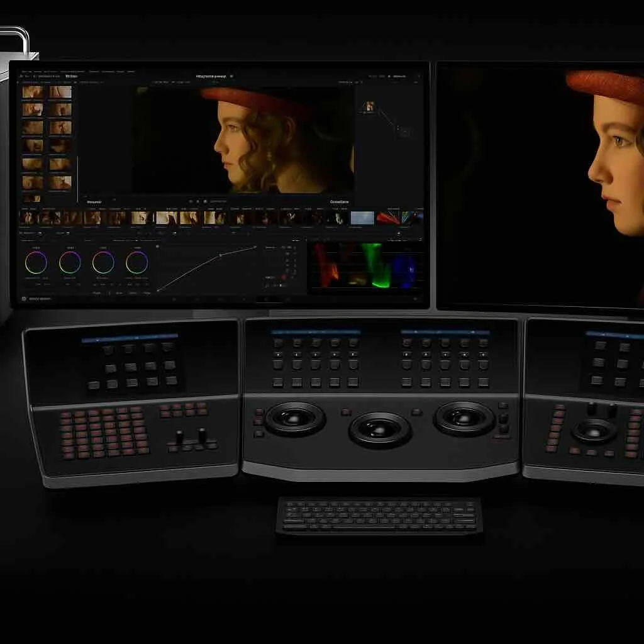Select the middle control point on the curve
This screenshot has height=644, width=644.
pyautogui.click(x=220, y=255)
